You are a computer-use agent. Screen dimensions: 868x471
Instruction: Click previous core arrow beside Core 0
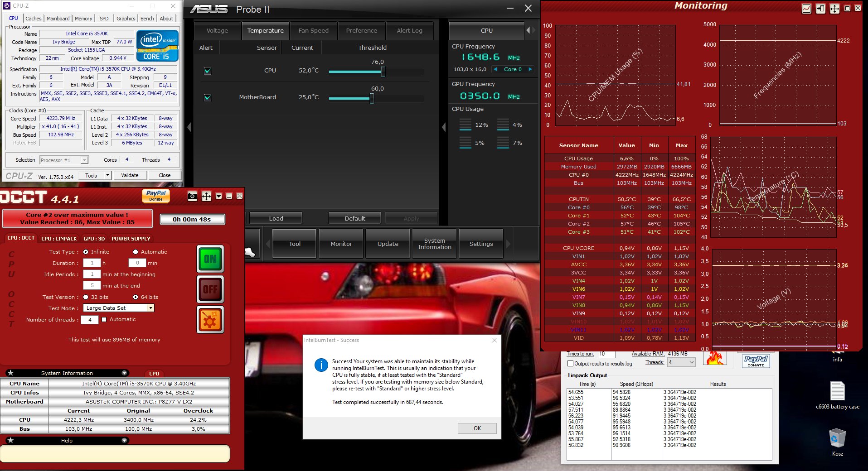(495, 69)
